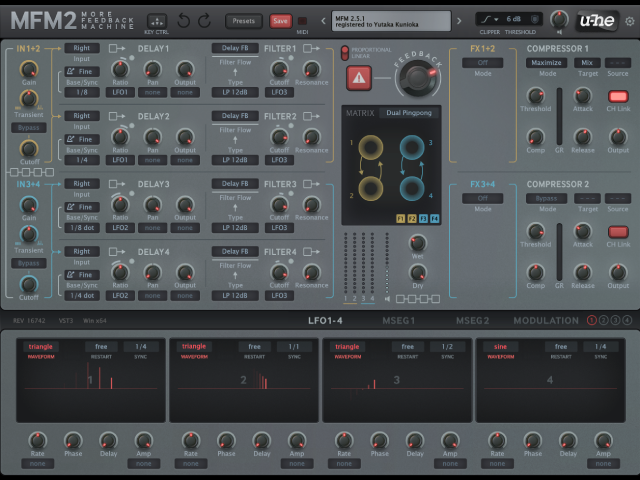640x480 pixels.
Task: Click the red feedback warning panic button
Action: (359, 78)
